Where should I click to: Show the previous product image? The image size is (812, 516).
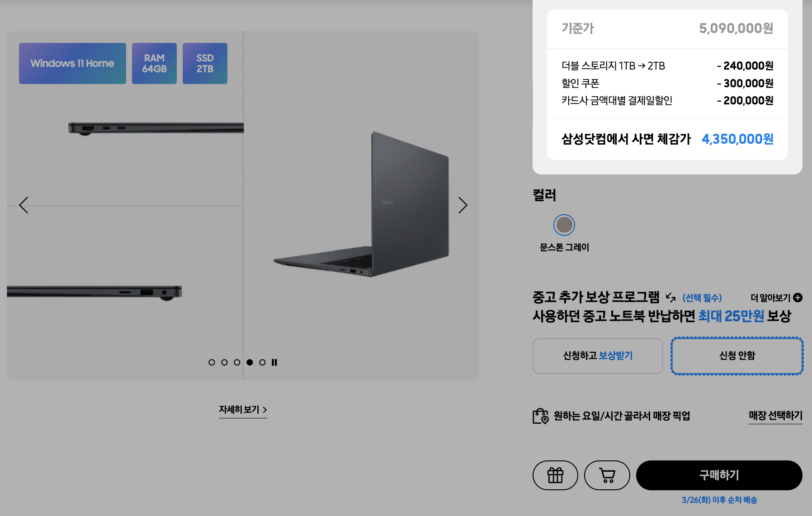click(24, 205)
